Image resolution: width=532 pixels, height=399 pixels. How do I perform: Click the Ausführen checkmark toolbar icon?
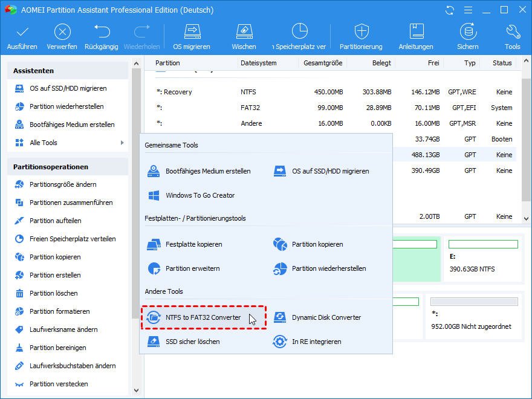click(22, 32)
